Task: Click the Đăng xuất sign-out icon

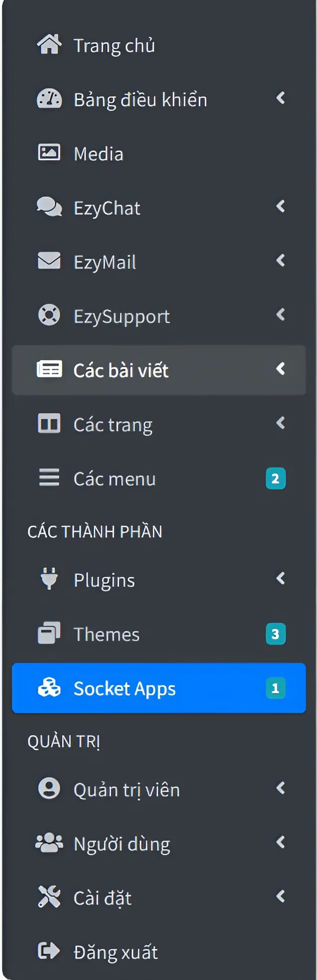Action: [x=49, y=951]
